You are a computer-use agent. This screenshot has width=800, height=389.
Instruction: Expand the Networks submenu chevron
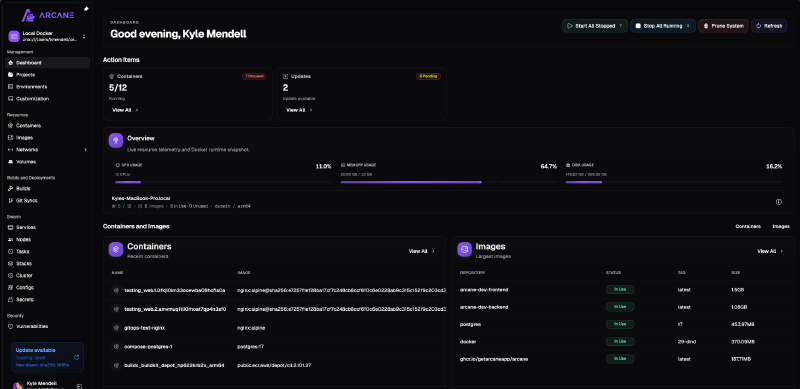(85, 150)
